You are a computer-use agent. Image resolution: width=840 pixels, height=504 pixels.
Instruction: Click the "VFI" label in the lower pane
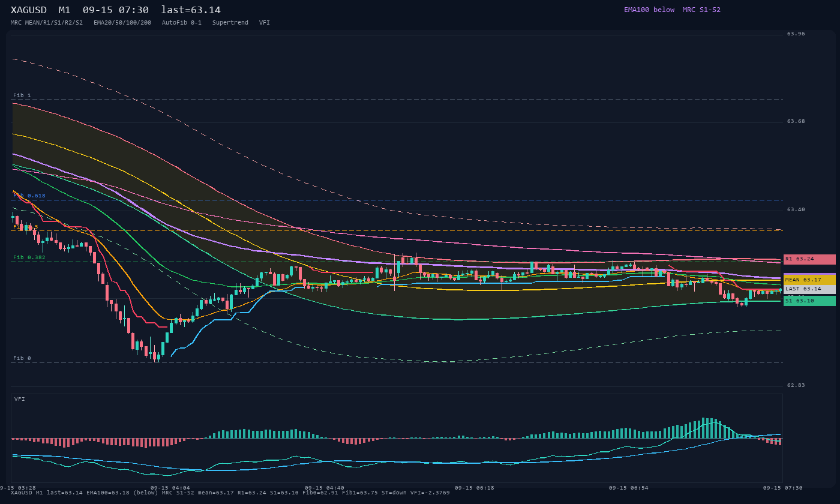click(x=20, y=399)
